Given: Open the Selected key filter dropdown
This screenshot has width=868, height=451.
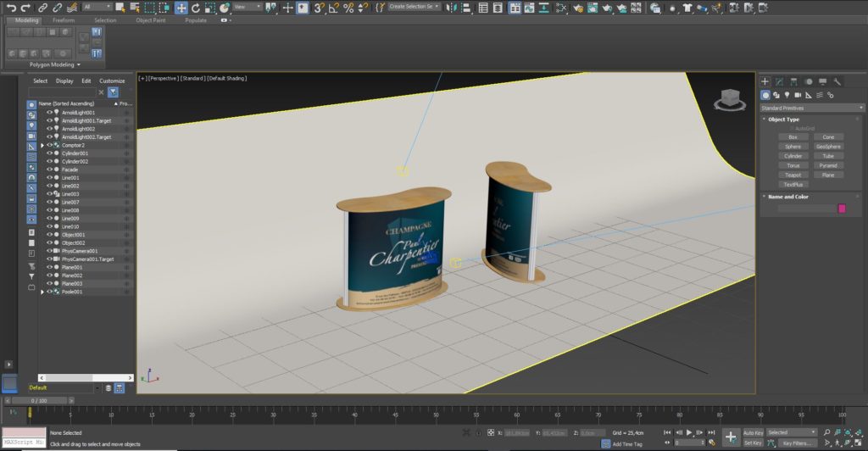Looking at the screenshot, I should tap(792, 432).
